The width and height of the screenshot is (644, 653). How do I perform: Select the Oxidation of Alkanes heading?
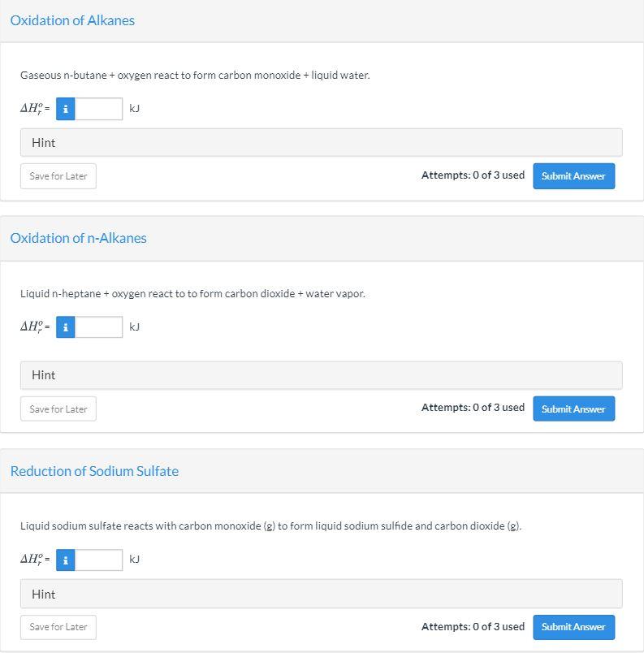pyautogui.click(x=71, y=20)
